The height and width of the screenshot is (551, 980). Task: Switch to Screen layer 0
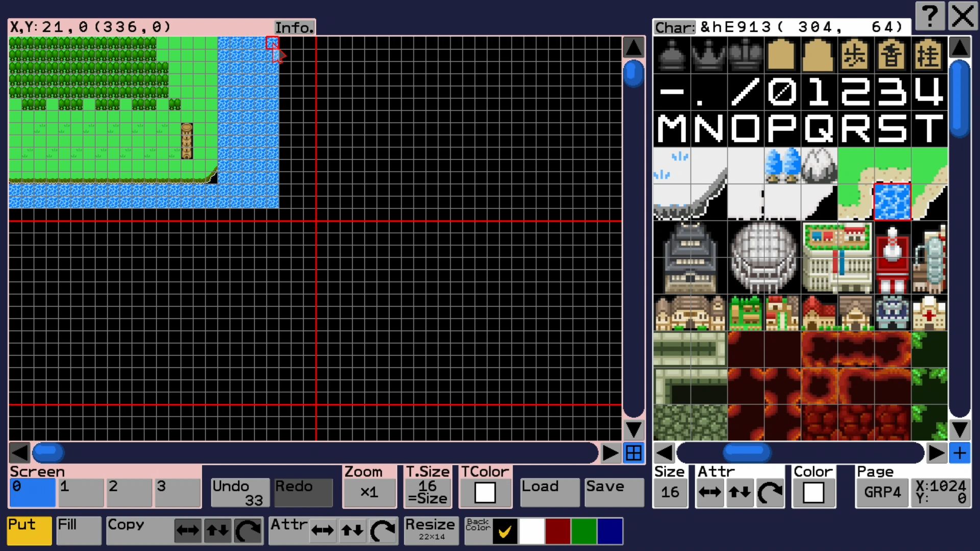(x=32, y=492)
